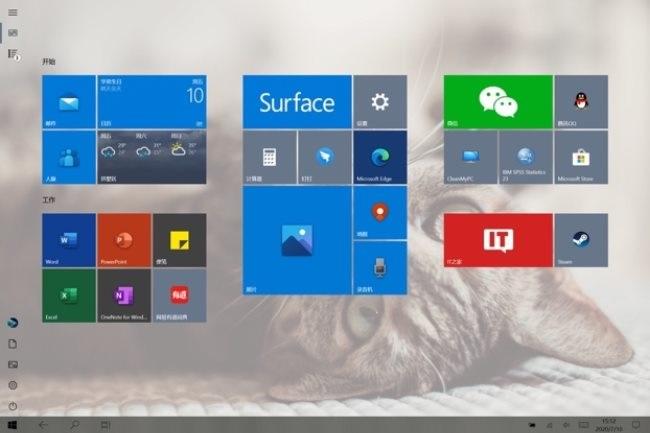650x433 pixels.
Task: Click the network icon in tray
Action: click(550, 425)
